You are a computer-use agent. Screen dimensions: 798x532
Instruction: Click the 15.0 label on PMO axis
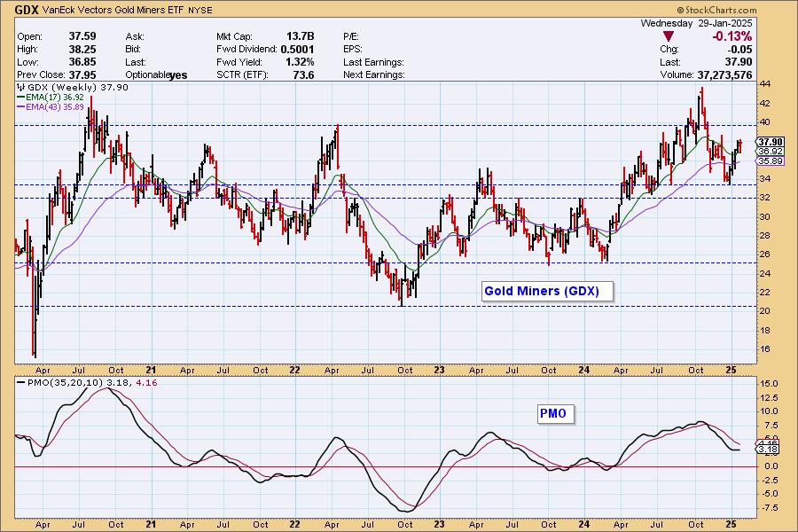[x=769, y=384]
